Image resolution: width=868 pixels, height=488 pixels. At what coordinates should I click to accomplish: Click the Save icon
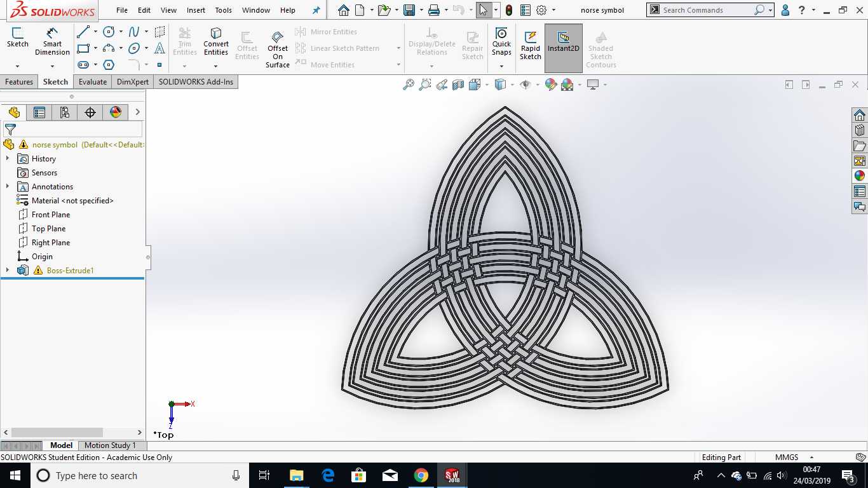[409, 10]
